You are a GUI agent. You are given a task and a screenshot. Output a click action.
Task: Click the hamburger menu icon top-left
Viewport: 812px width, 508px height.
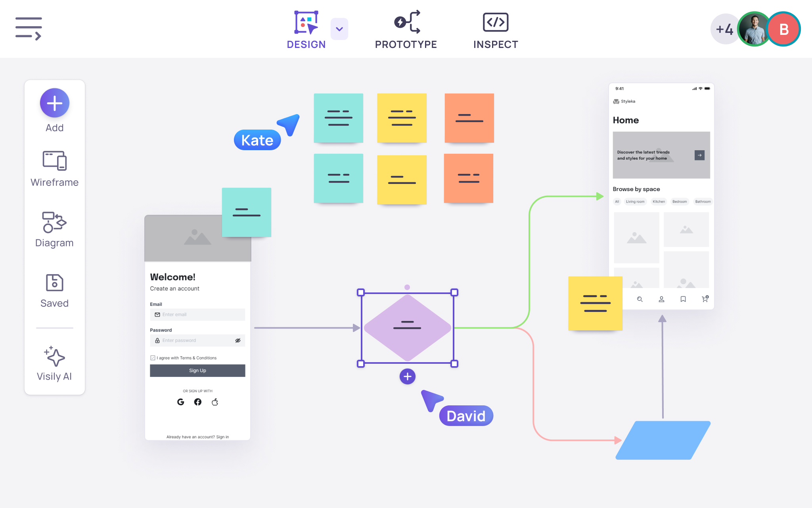27,27
